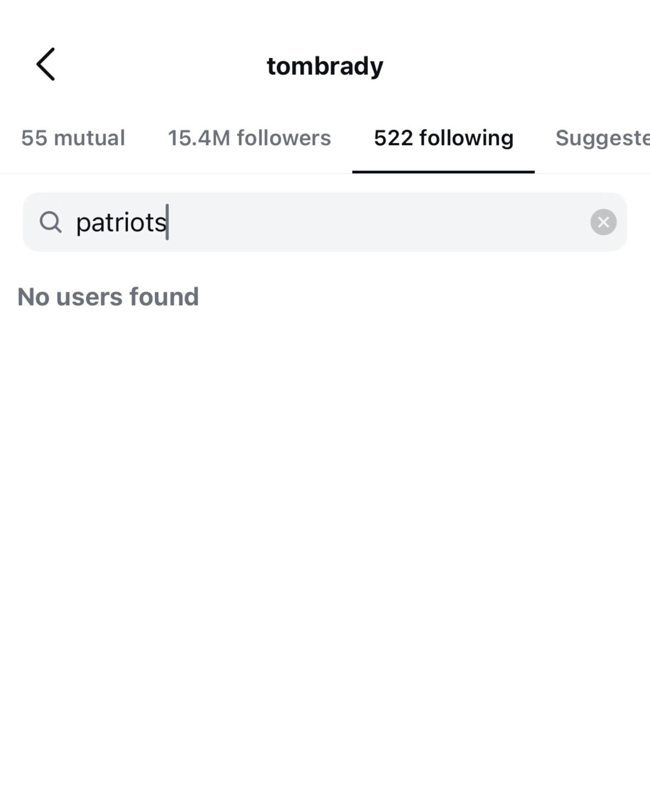650x812 pixels.
Task: Open the 55 mutual tab
Action: click(73, 138)
